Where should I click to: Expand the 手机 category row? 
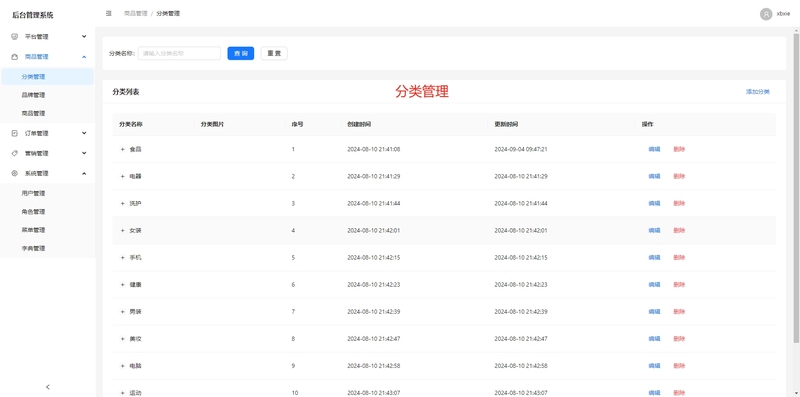click(122, 258)
